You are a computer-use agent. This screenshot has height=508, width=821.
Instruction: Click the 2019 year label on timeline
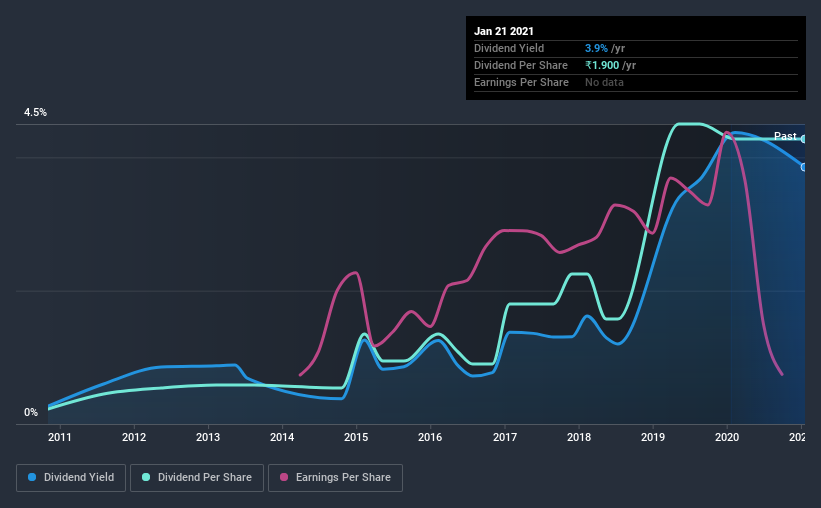click(653, 437)
